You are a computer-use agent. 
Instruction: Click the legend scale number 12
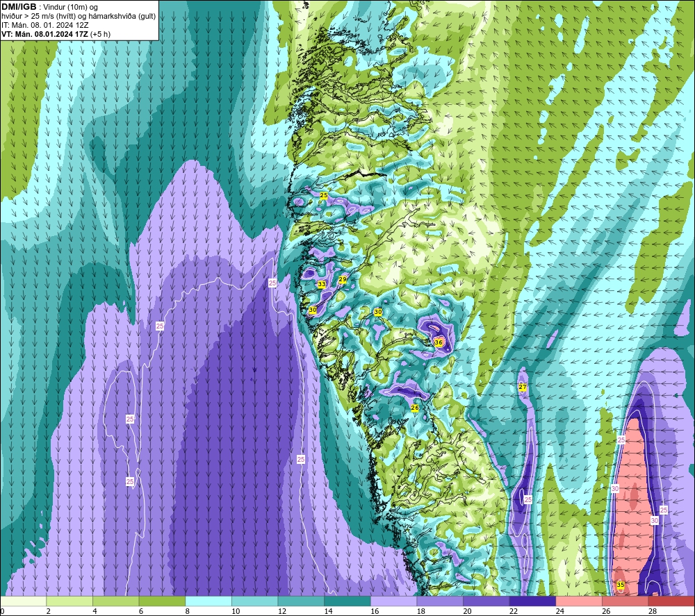(282, 612)
